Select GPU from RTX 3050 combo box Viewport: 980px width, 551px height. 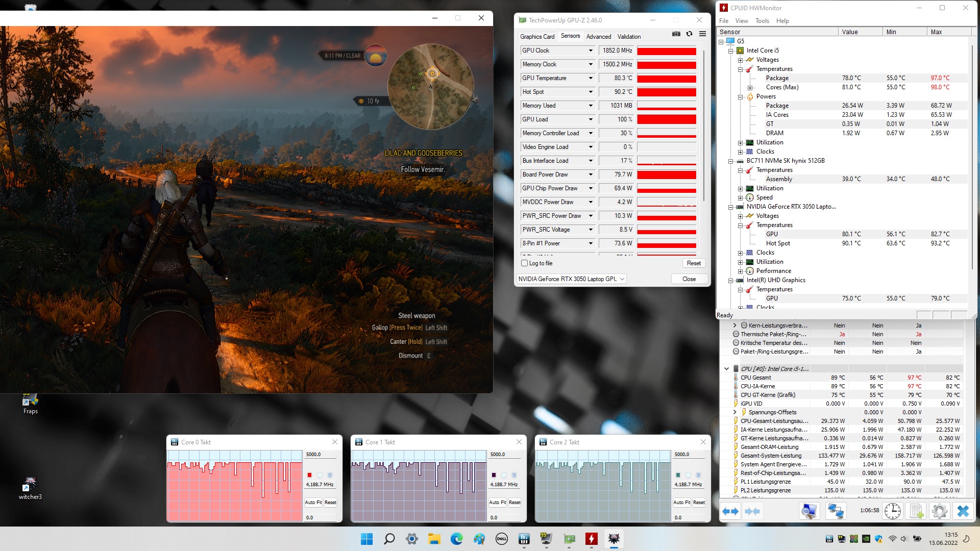pos(571,279)
